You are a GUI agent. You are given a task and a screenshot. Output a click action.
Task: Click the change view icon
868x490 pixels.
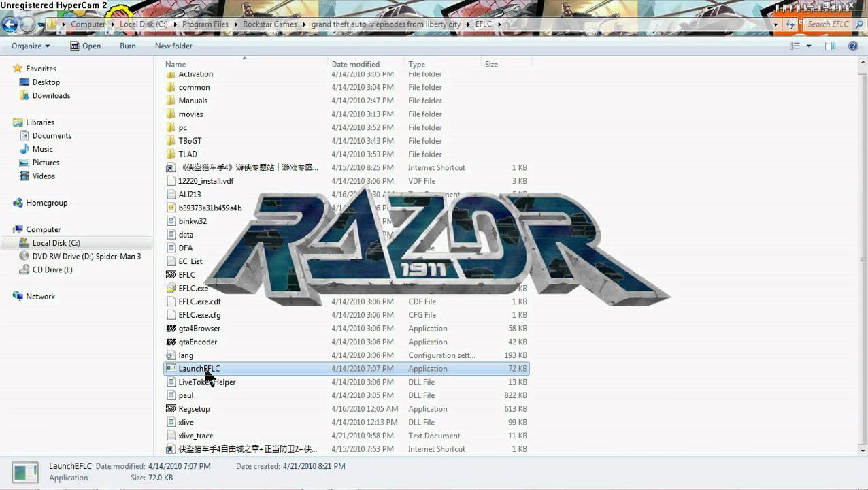[795, 46]
